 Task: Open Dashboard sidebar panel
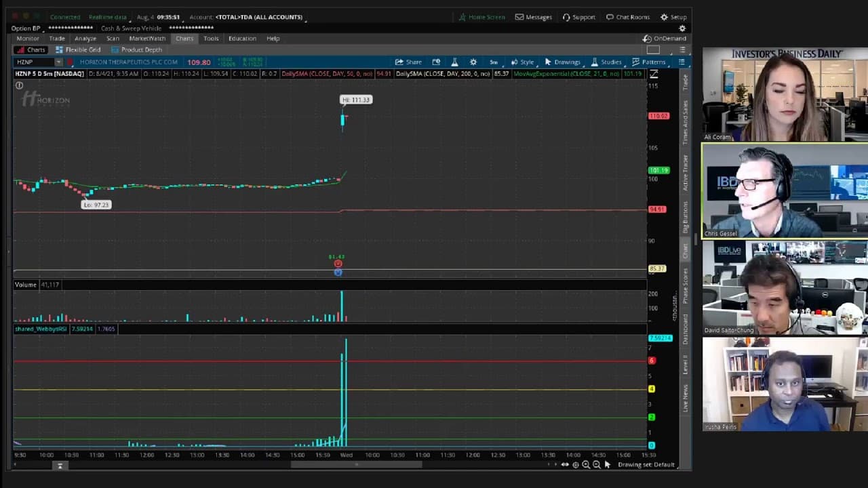tap(685, 329)
